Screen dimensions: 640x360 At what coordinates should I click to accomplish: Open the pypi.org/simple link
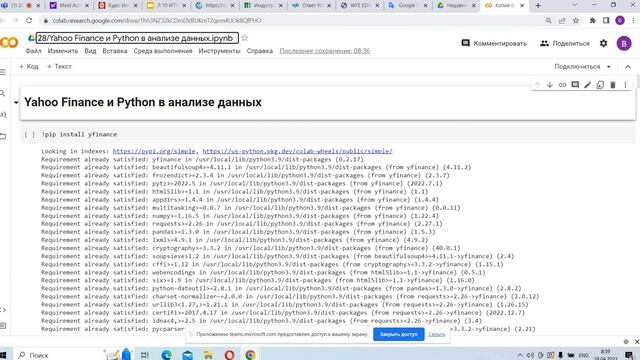click(154, 151)
